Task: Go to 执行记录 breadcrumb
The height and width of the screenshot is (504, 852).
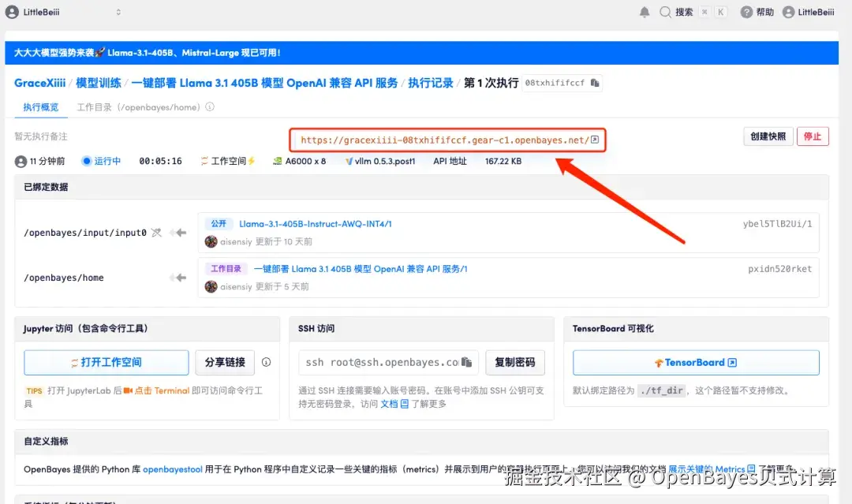Action: (431, 83)
